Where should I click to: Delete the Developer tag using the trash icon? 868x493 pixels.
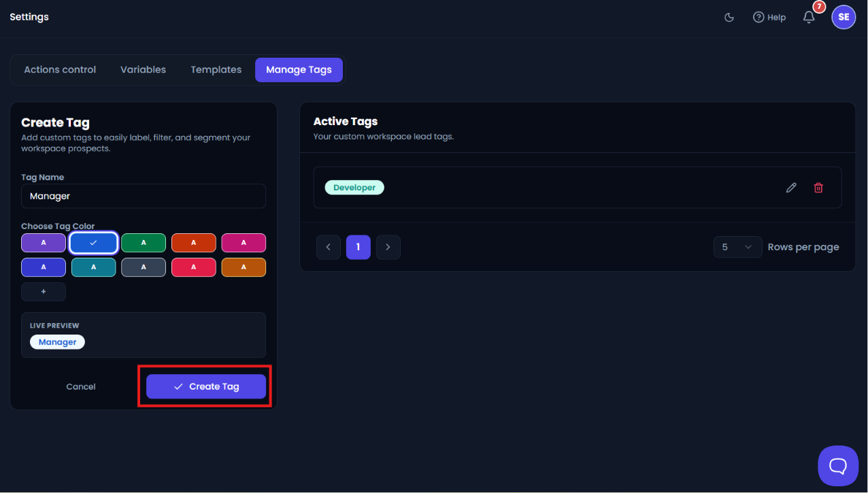(818, 188)
